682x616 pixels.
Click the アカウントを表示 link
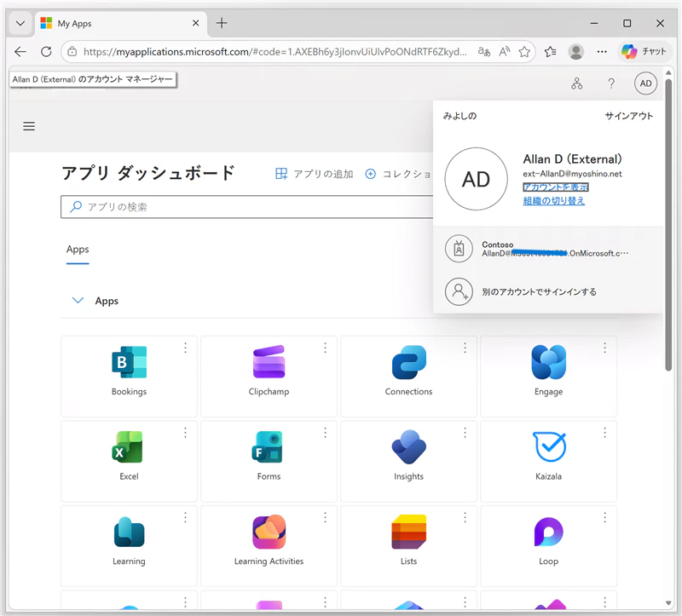click(556, 187)
